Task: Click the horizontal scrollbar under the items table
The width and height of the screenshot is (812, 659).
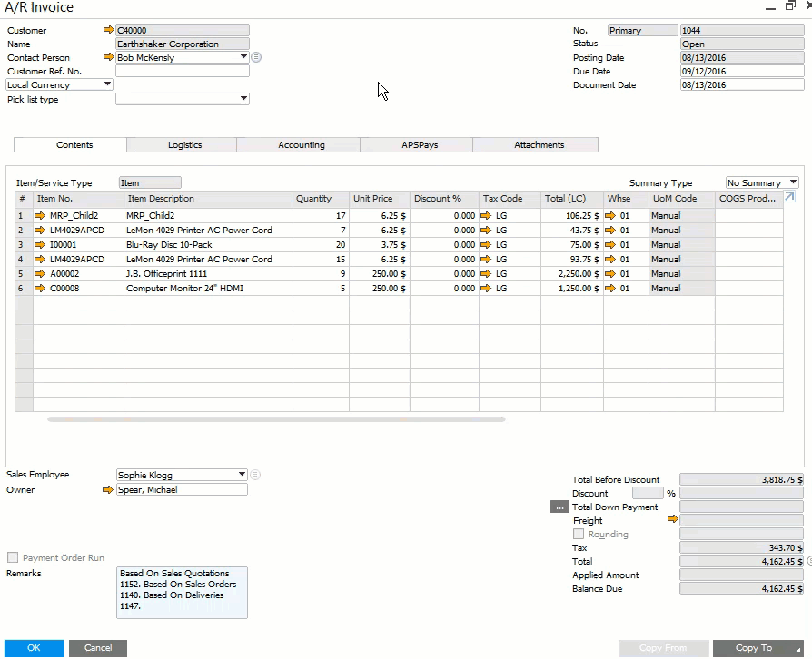Action: (x=276, y=420)
